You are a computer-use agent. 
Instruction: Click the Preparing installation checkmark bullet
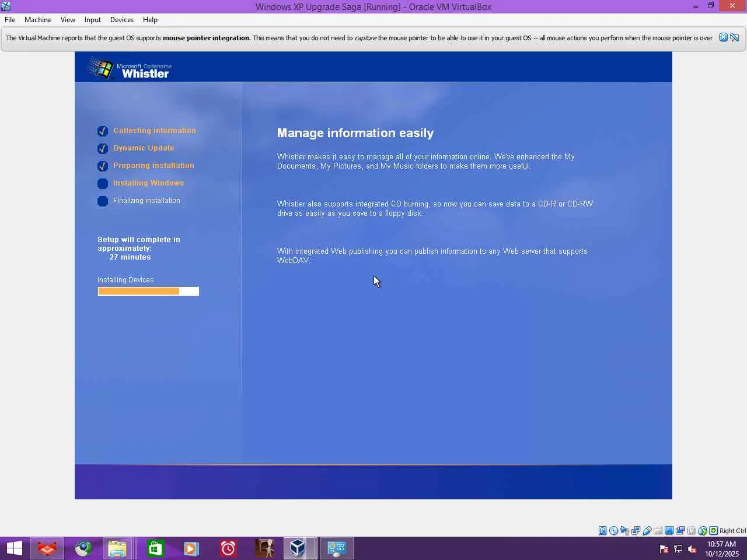(103, 166)
